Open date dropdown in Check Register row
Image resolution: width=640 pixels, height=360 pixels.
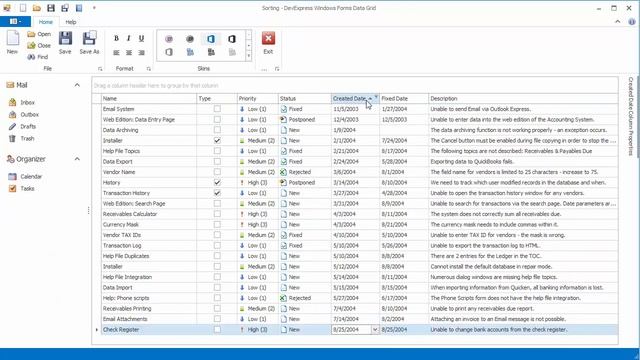click(x=375, y=330)
